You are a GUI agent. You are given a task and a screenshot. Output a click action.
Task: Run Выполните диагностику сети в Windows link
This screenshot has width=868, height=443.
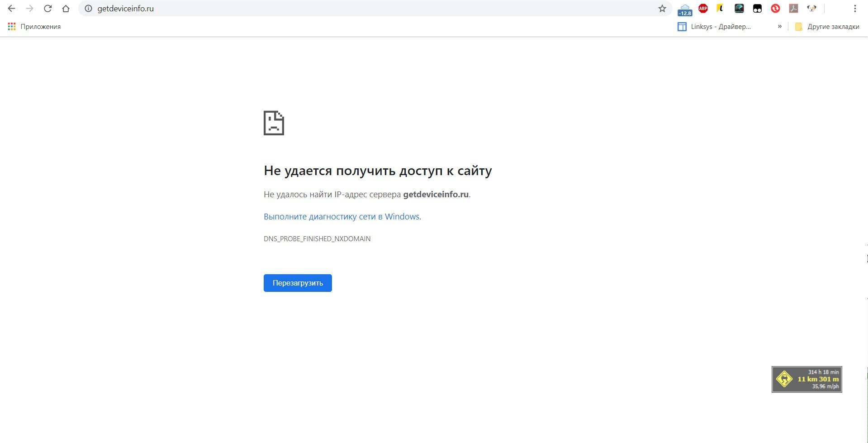point(342,217)
